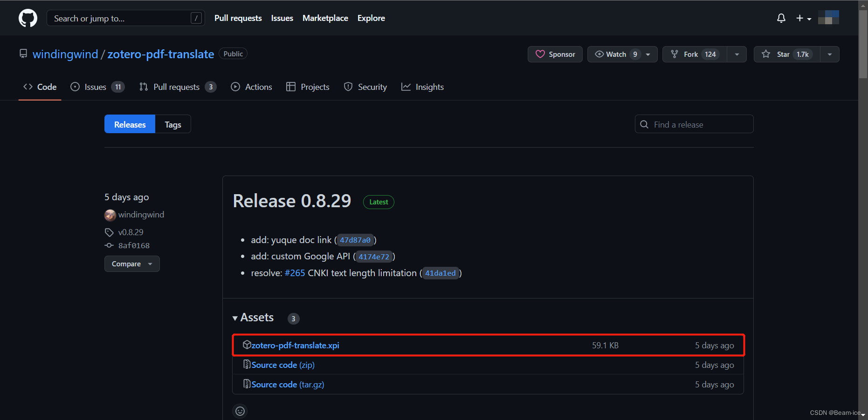Open issue #265 link
This screenshot has height=420, width=868.
click(295, 273)
